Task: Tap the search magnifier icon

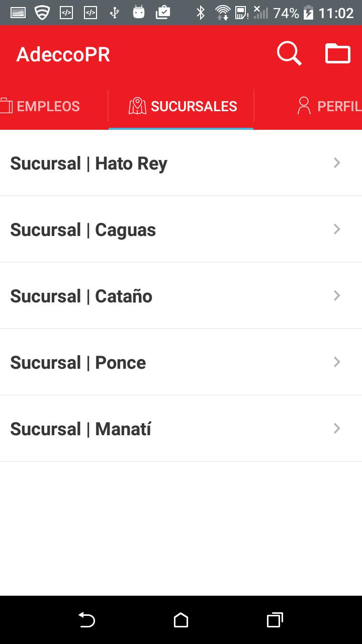Action: [x=289, y=54]
